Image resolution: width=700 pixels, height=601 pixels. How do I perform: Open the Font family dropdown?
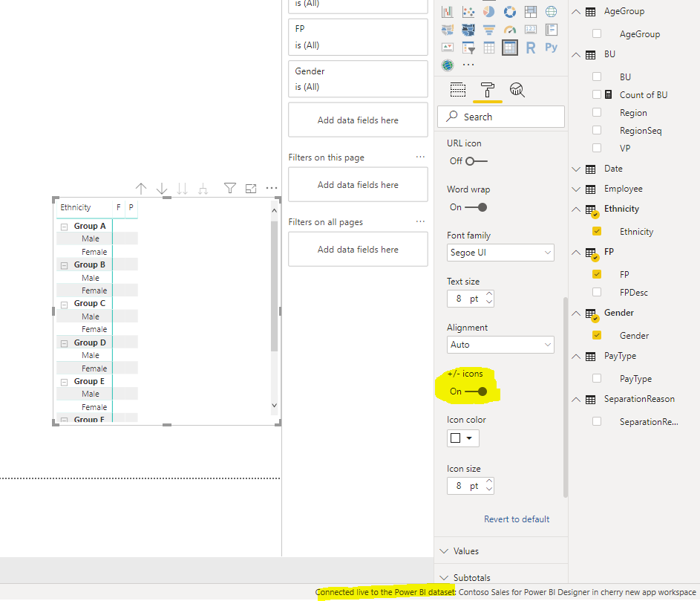click(x=500, y=253)
